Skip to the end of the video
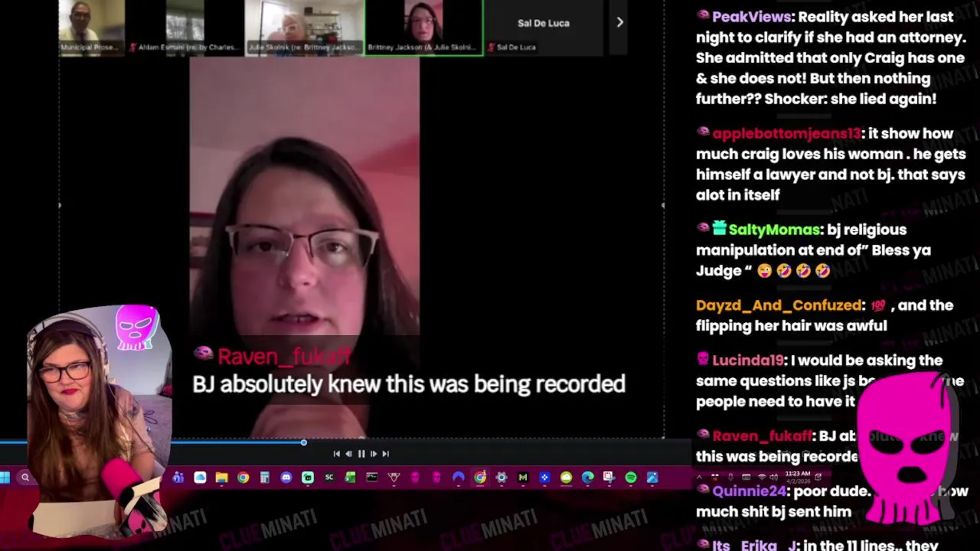Viewport: 980px width, 551px height. coord(385,454)
